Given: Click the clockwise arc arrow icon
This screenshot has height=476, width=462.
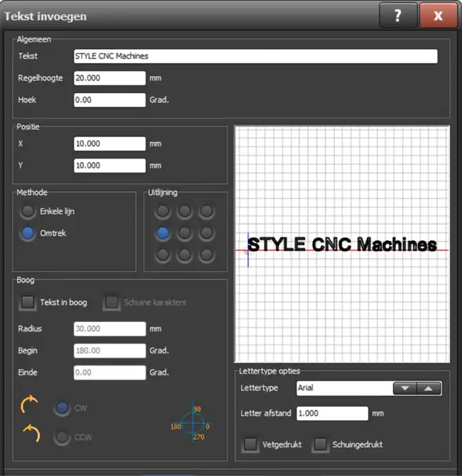Looking at the screenshot, I should 29,404.
